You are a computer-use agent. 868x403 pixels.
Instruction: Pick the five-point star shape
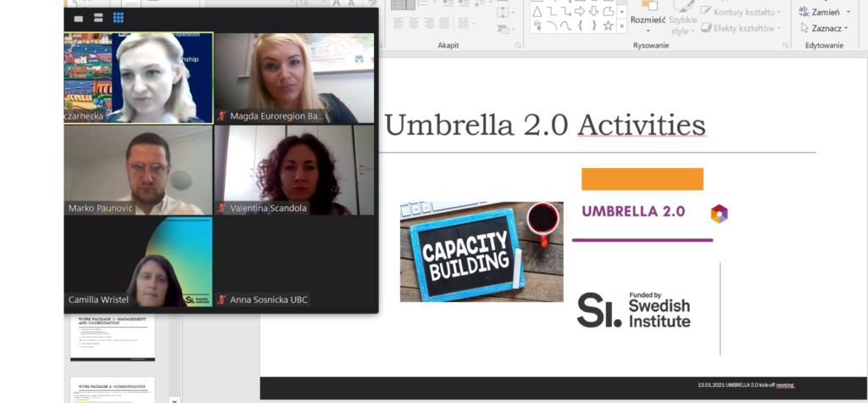[609, 25]
